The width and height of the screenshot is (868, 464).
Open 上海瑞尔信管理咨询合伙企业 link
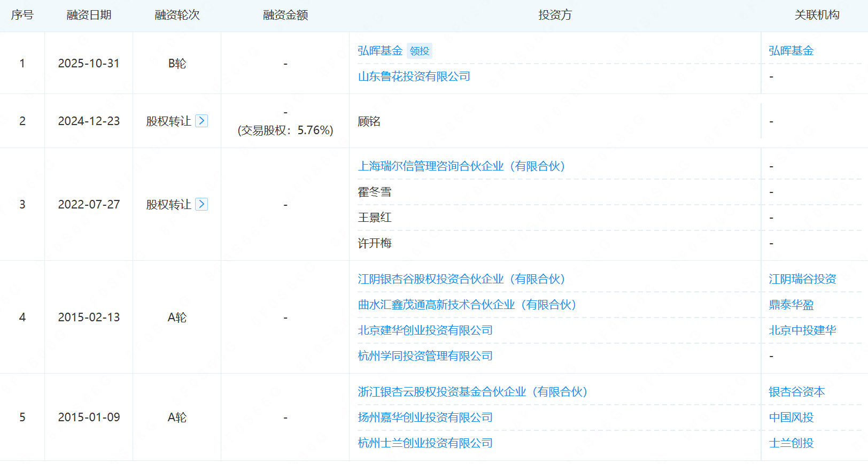pyautogui.click(x=461, y=166)
